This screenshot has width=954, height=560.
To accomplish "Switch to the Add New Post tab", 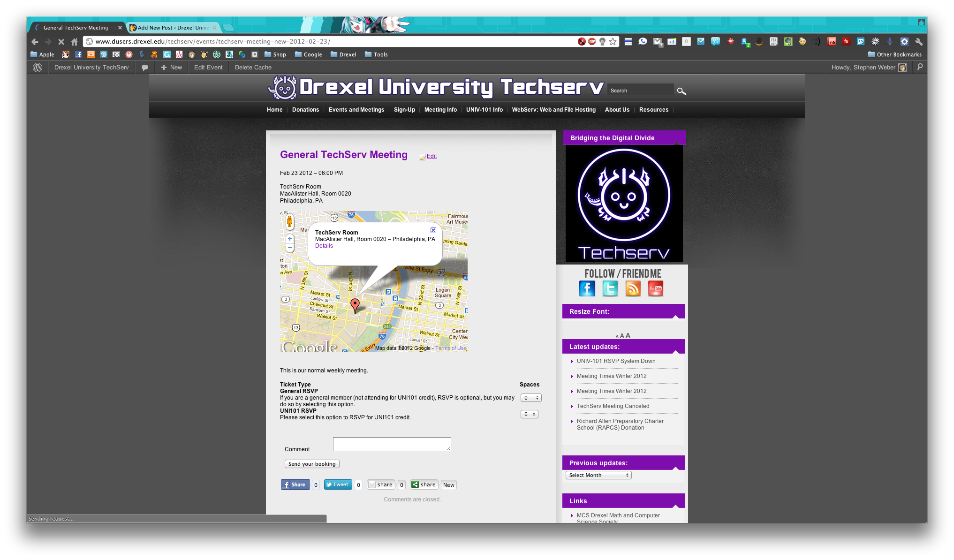I will pyautogui.click(x=173, y=28).
